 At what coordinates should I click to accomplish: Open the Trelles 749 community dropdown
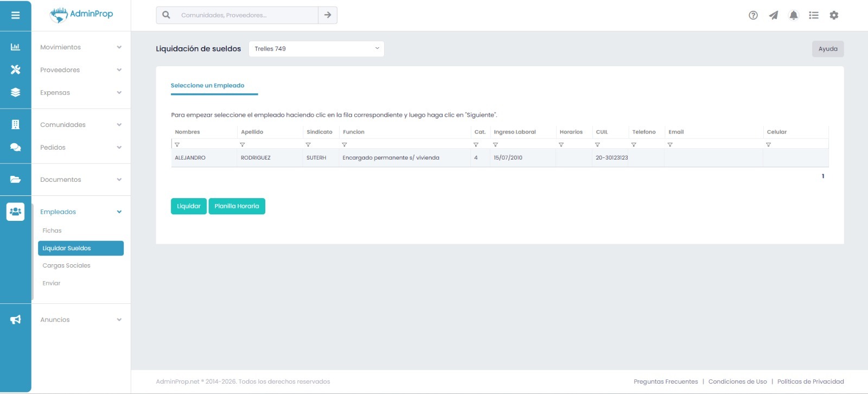coord(316,49)
